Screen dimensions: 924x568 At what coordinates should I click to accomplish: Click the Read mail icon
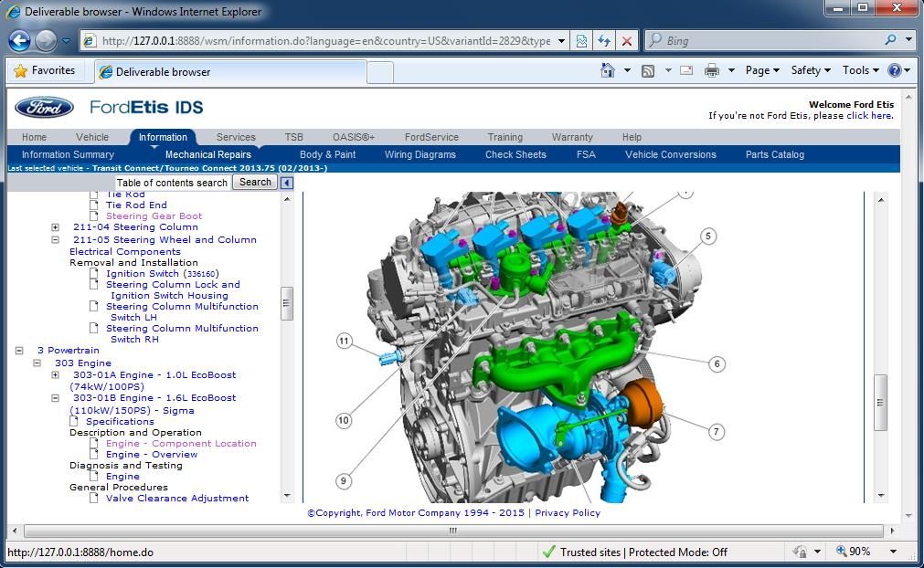[686, 70]
